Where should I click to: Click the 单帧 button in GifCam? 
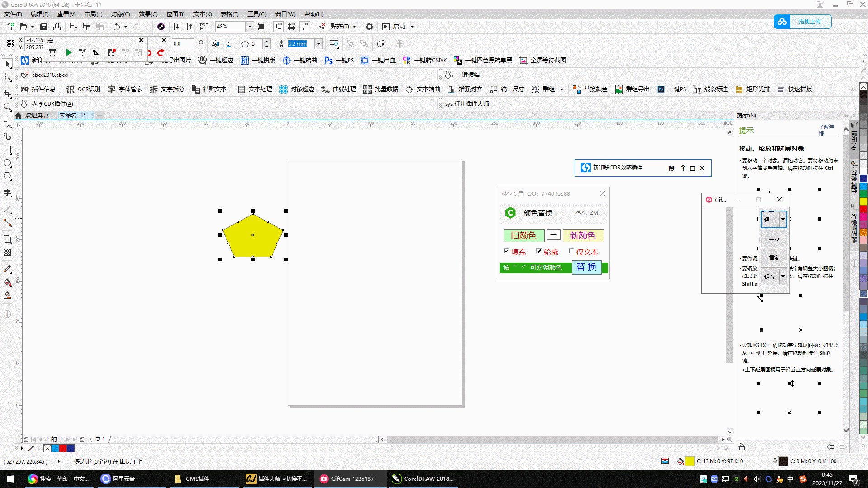pos(774,238)
